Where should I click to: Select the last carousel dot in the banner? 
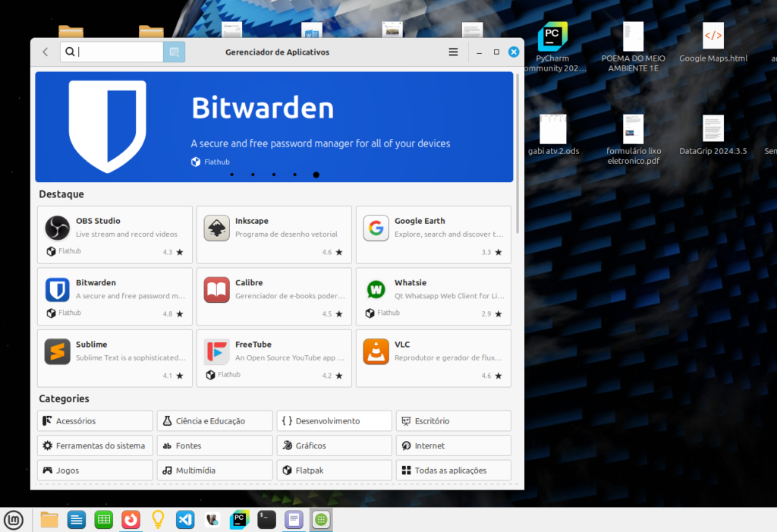point(316,175)
